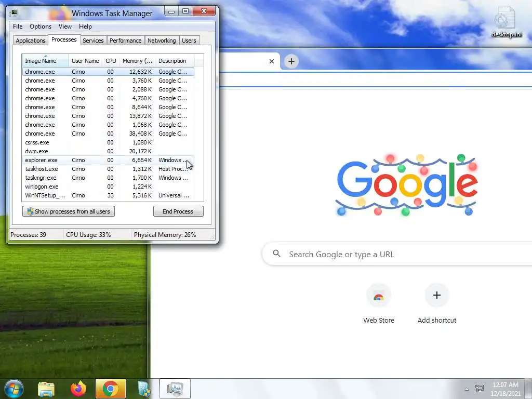The image size is (532, 399).
Task: Open Task Manager Options menu
Action: [x=41, y=26]
